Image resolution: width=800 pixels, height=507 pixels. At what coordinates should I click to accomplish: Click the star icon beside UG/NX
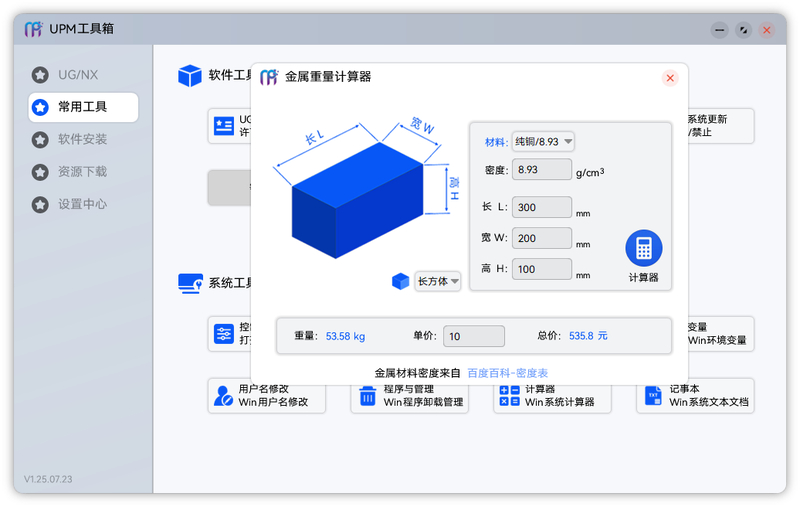(x=40, y=75)
